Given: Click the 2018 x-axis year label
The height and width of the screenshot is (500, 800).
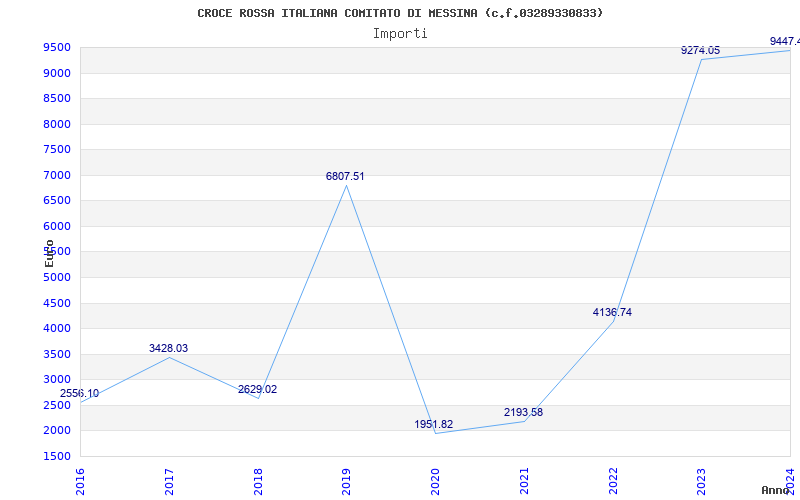Looking at the screenshot, I should [x=258, y=482].
